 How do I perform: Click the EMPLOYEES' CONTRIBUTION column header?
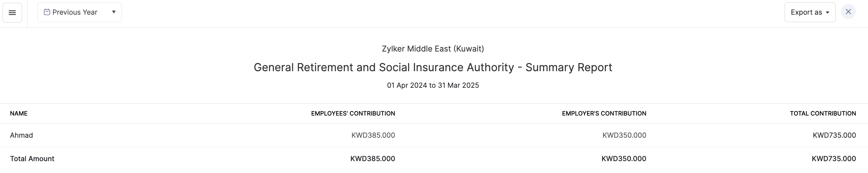tap(353, 114)
